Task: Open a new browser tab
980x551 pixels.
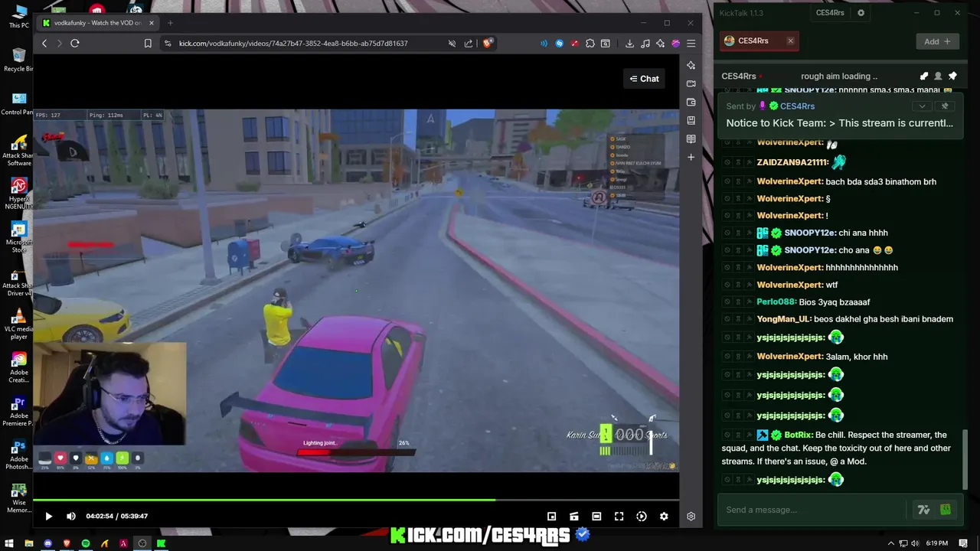Action: click(x=170, y=23)
